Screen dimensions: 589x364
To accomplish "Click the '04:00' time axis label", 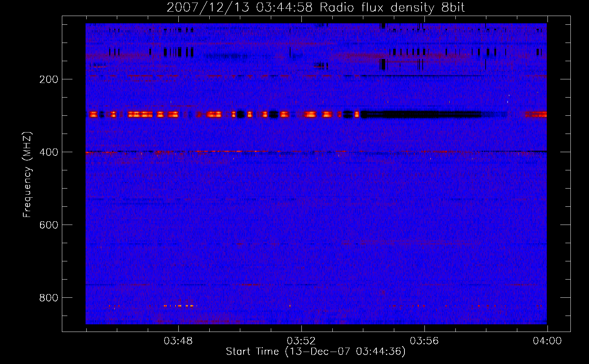I will 547,341.
